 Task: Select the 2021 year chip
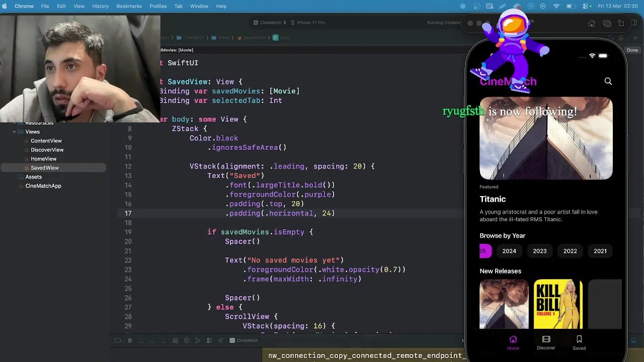pyautogui.click(x=600, y=251)
